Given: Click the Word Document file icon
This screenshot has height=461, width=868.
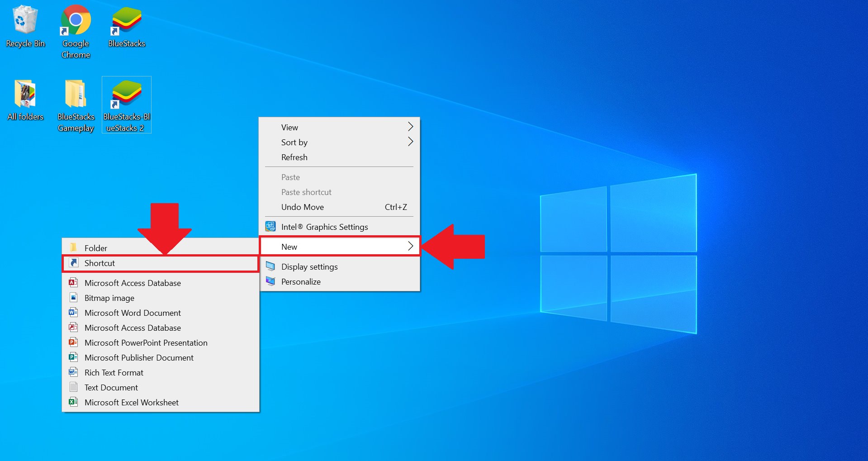Looking at the screenshot, I should [73, 313].
